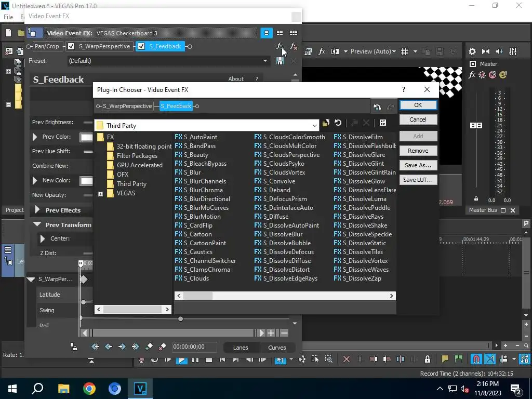Click the Save As... button
Viewport: 532px width, 399px height.
click(418, 165)
